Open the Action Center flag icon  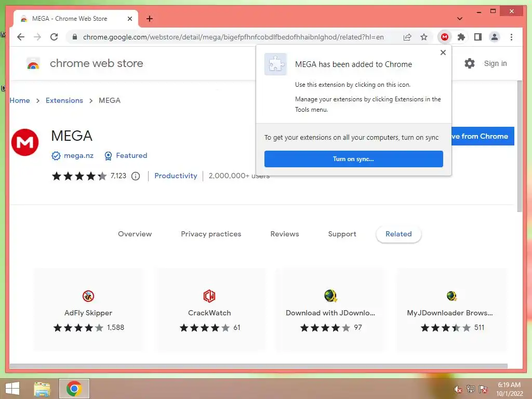tap(483, 389)
